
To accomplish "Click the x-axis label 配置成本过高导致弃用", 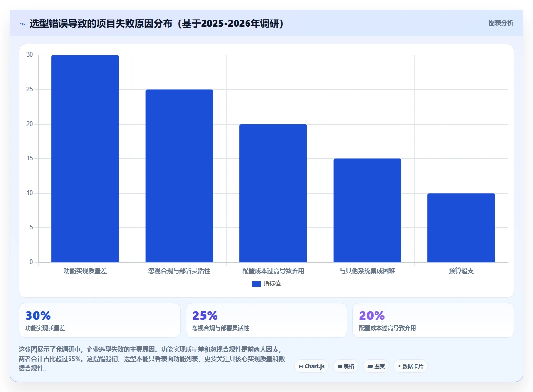I will (273, 271).
